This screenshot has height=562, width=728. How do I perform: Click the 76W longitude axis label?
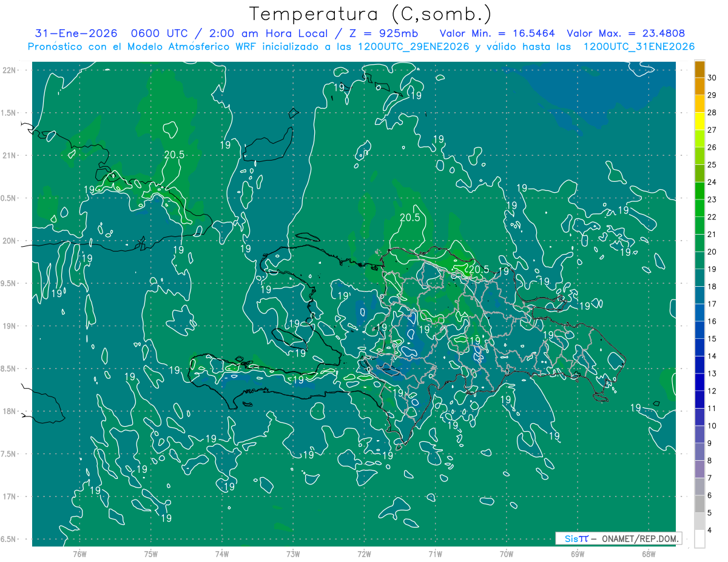(x=79, y=553)
